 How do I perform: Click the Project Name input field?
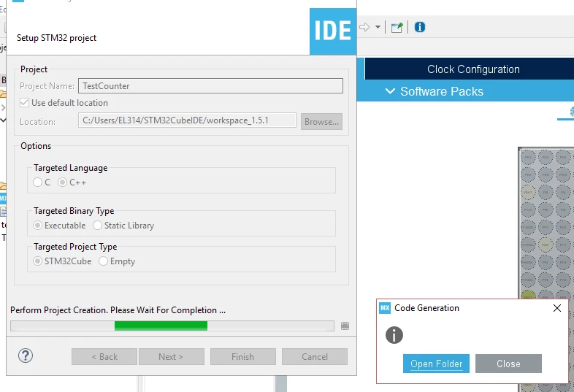click(x=210, y=86)
